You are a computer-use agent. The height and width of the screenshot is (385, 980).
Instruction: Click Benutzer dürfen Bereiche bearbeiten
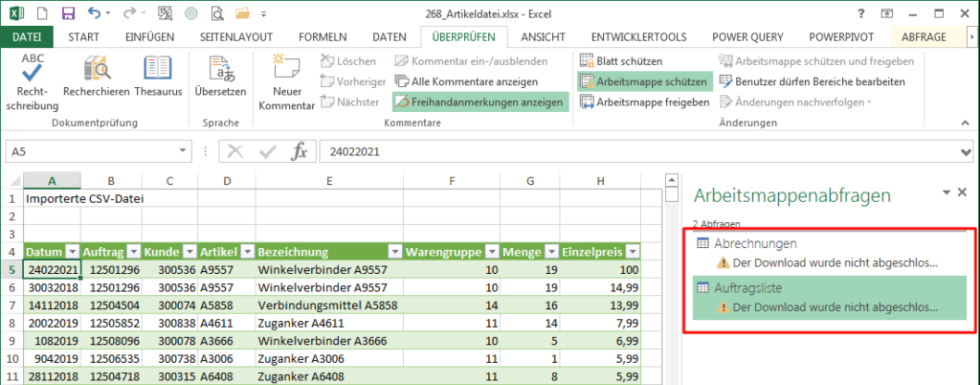click(813, 81)
